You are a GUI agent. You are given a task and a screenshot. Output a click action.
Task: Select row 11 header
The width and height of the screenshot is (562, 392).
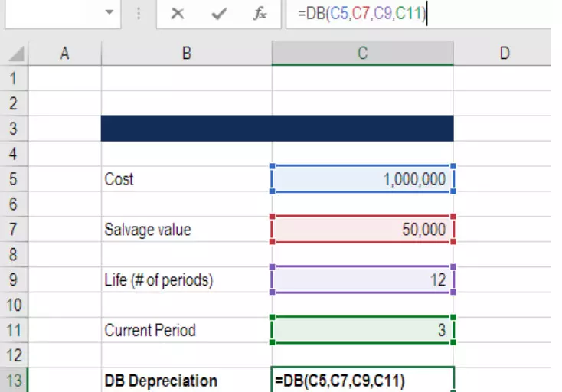[x=14, y=330]
